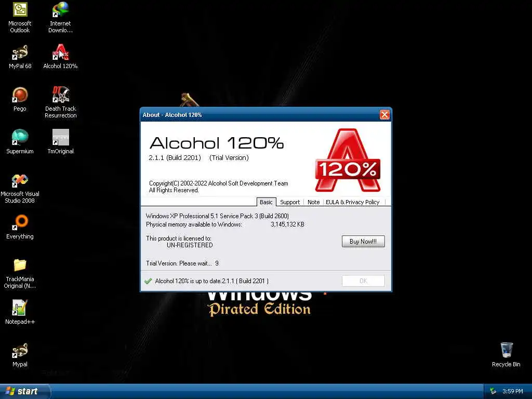The width and height of the screenshot is (532, 399).
Task: Click the green up-to-date checkmark icon
Action: click(x=148, y=281)
